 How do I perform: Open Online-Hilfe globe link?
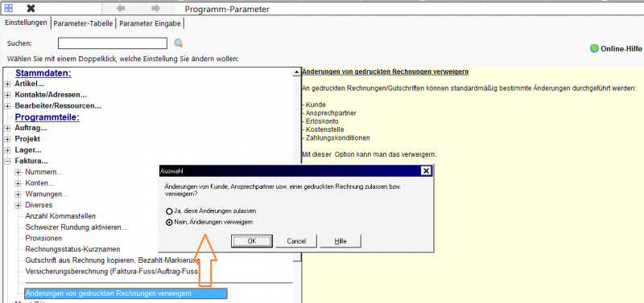[x=616, y=48]
